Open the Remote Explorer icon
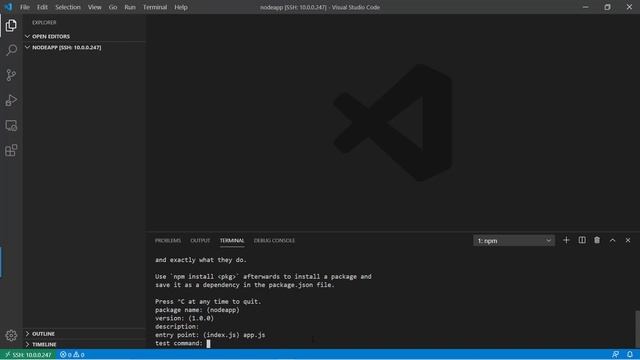640x360 pixels. pyautogui.click(x=11, y=125)
